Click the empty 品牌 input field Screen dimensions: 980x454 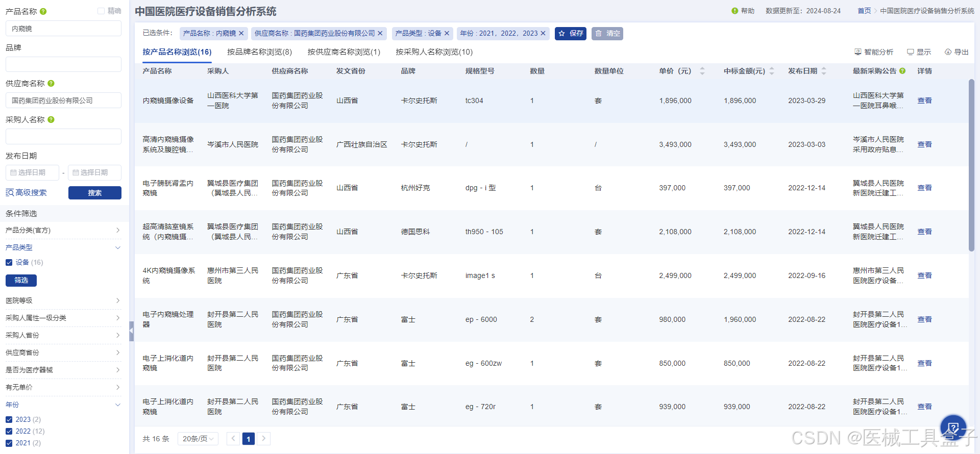click(63, 64)
